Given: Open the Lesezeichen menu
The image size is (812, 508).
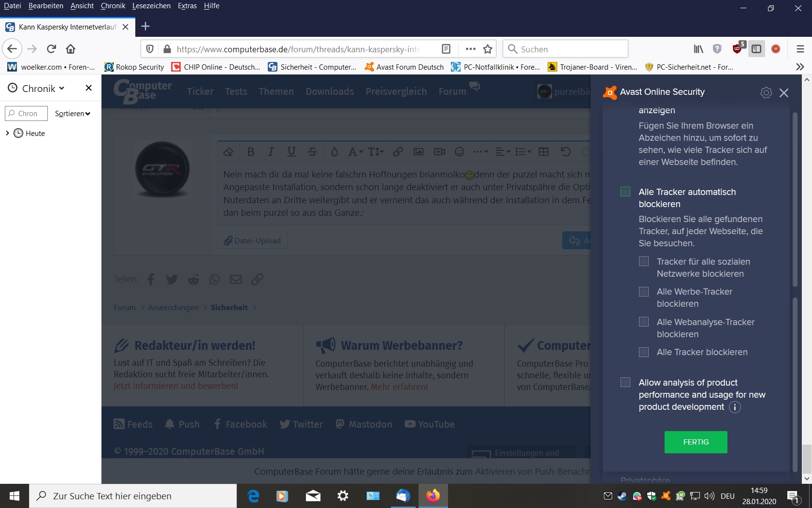Looking at the screenshot, I should pyautogui.click(x=151, y=6).
